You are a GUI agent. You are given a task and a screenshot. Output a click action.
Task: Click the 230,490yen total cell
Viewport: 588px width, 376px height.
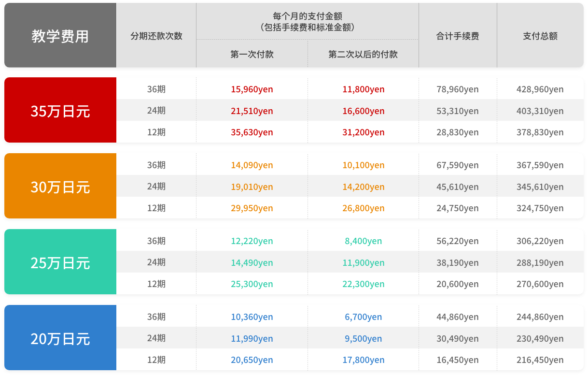pos(540,339)
